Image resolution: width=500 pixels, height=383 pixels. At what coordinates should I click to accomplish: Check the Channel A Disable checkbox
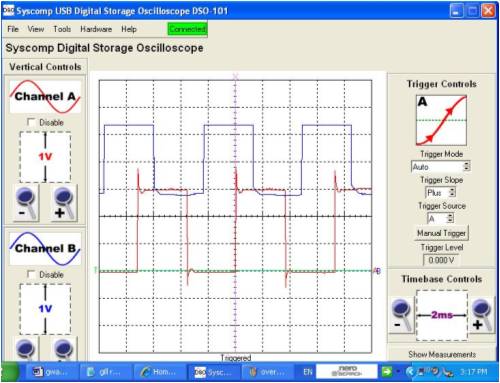(x=31, y=122)
